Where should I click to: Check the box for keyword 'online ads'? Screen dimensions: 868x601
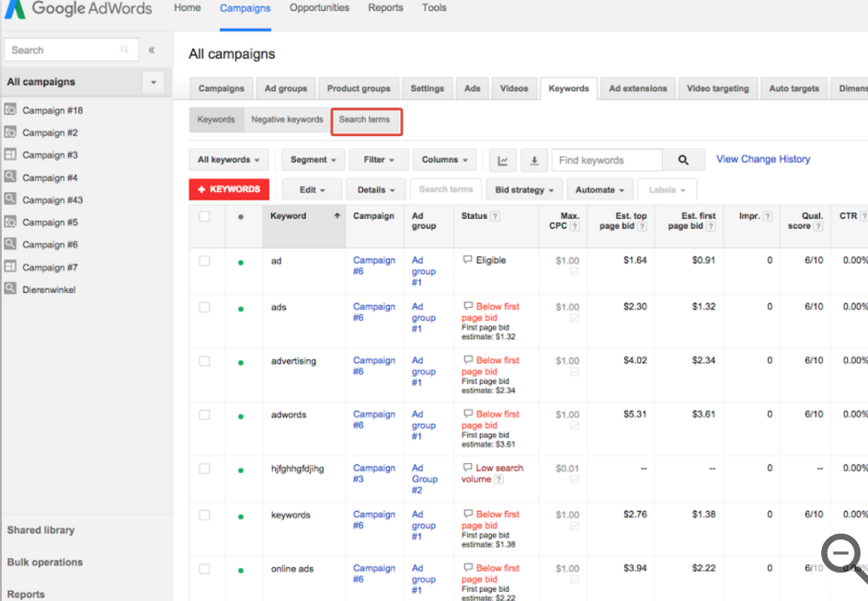[x=204, y=568]
